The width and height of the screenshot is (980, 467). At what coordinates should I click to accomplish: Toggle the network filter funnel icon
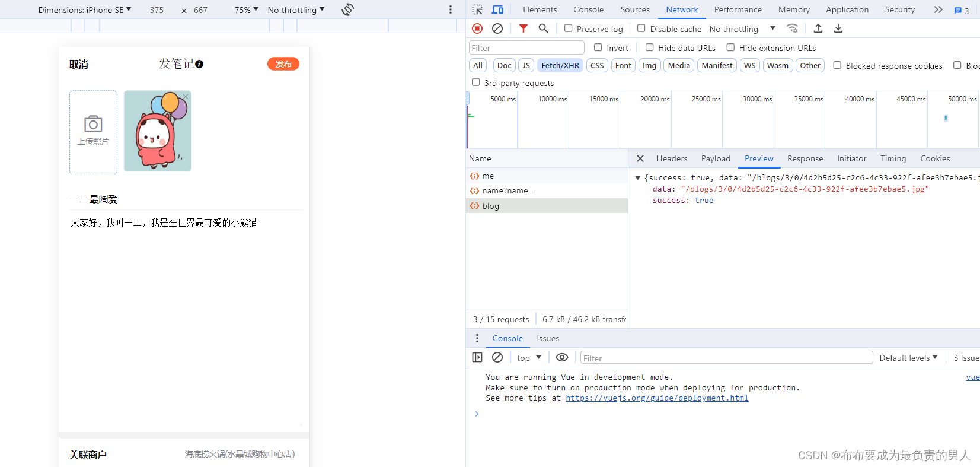click(x=523, y=28)
